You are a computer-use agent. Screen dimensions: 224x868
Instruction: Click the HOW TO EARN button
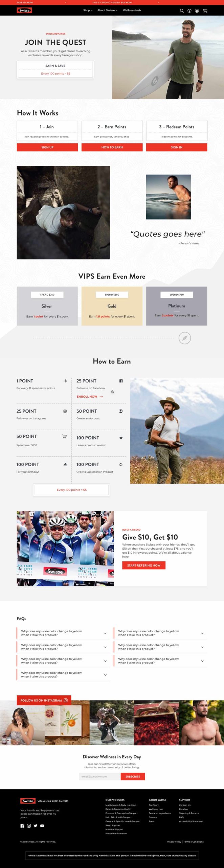pos(112,147)
